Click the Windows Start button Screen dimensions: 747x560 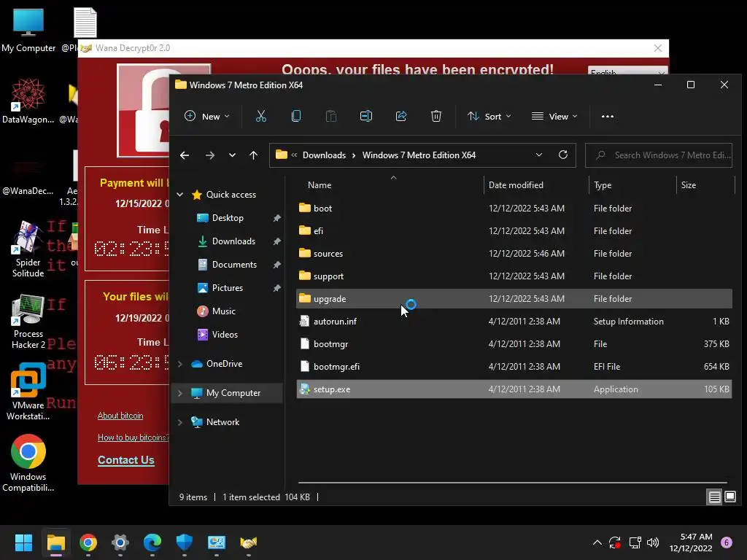click(23, 542)
